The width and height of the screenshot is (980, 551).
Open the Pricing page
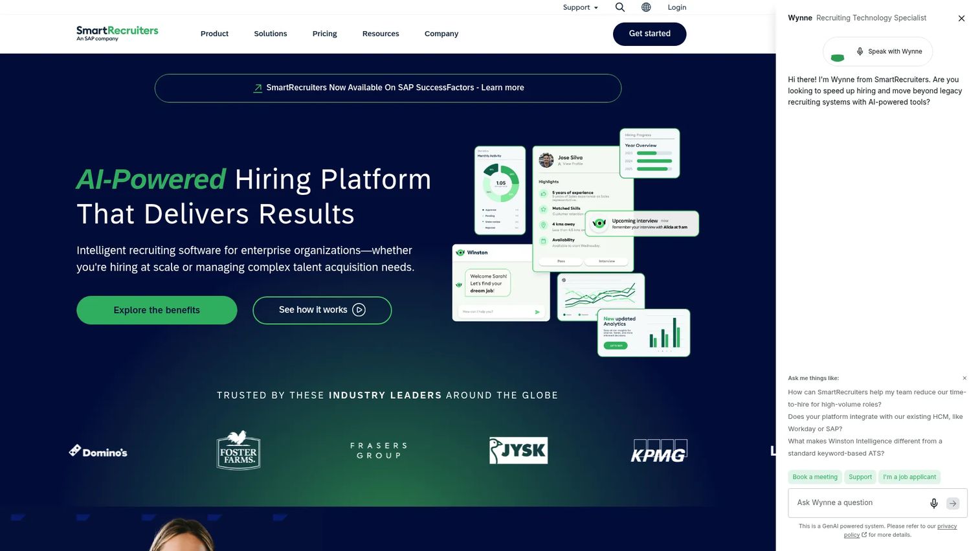pos(324,34)
